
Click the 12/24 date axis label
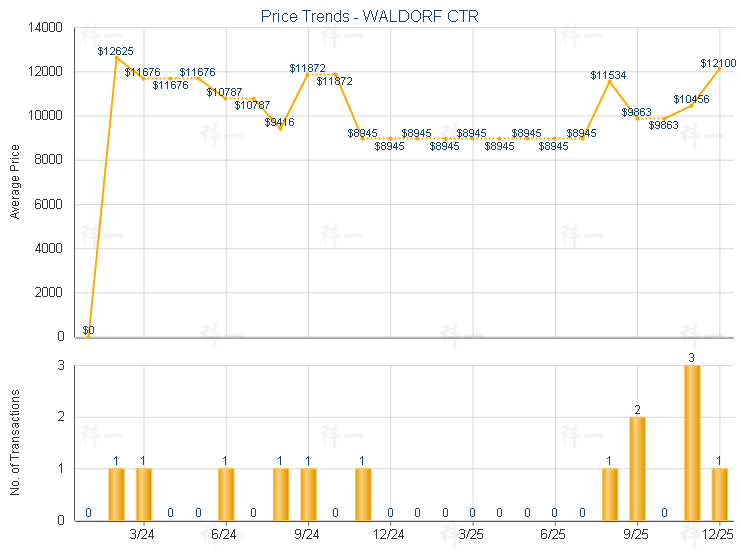pyautogui.click(x=390, y=534)
